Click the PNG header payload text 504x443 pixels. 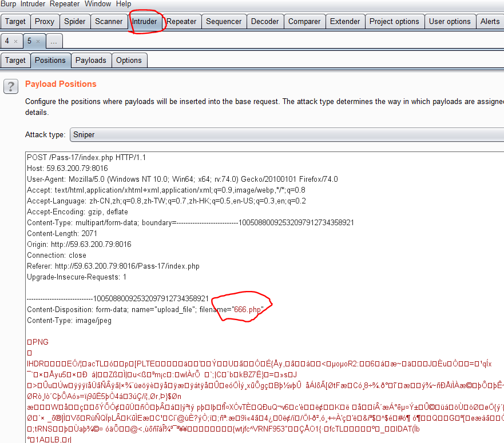pos(38,342)
